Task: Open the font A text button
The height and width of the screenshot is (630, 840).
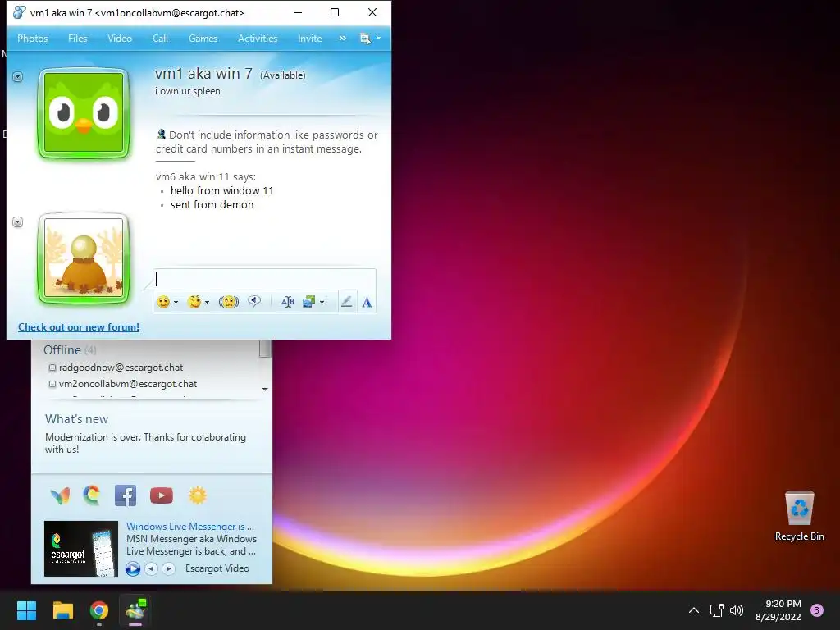Action: [x=367, y=303]
